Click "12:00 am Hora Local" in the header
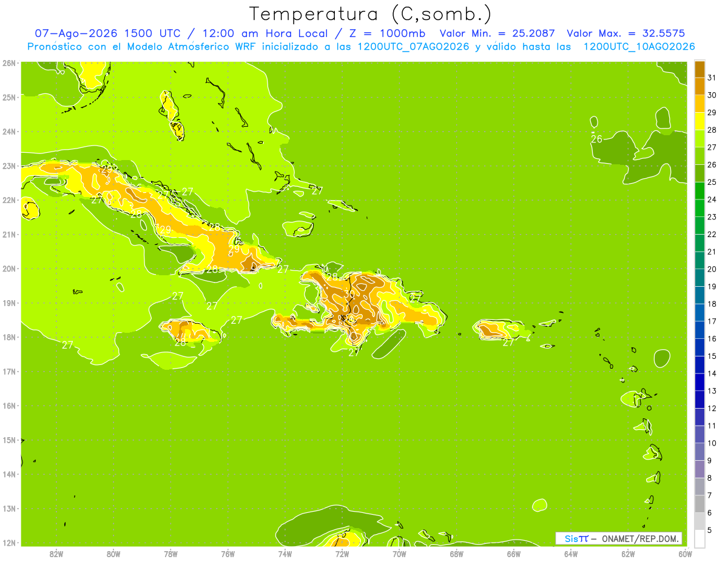The width and height of the screenshot is (728, 562). click(x=267, y=33)
